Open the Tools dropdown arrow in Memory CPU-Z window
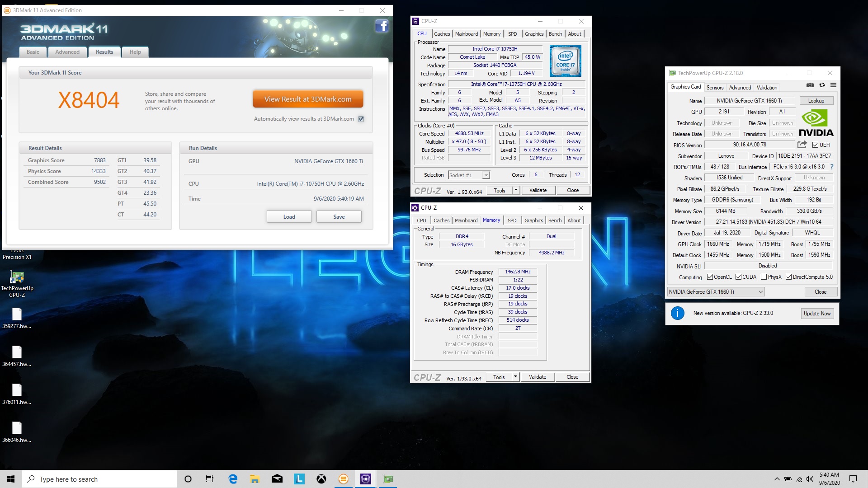 [515, 377]
